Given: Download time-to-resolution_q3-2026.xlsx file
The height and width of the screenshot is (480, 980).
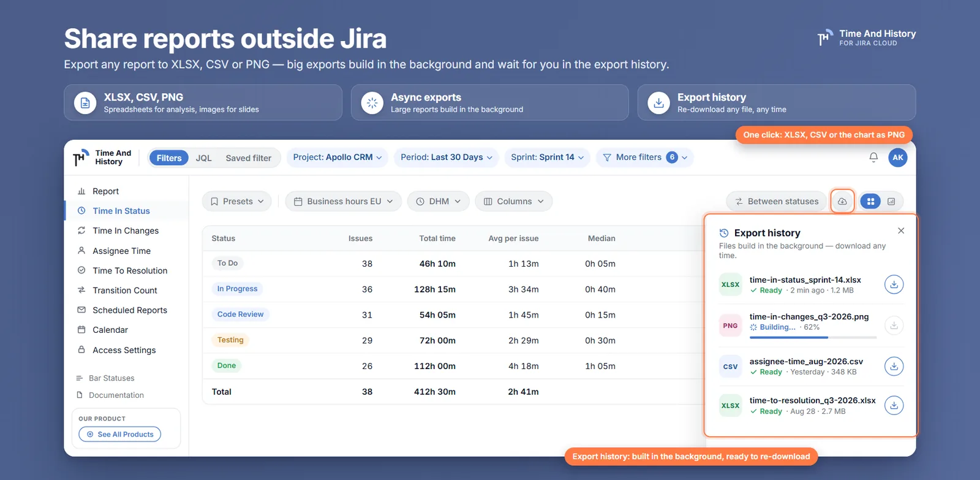Looking at the screenshot, I should tap(894, 405).
